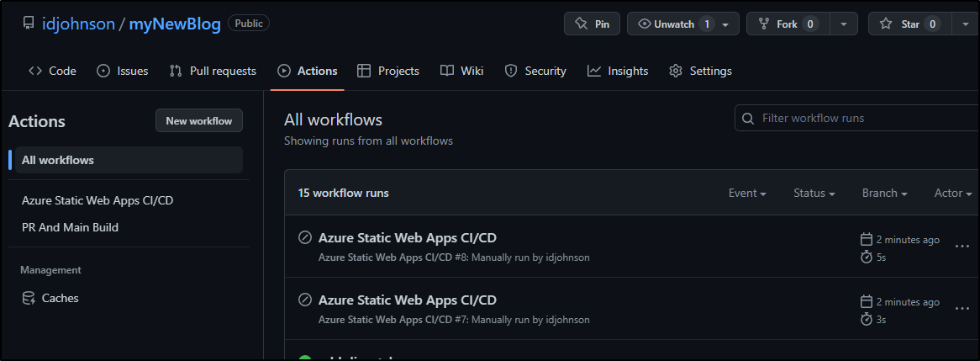Click the eye icon in Unwatch button
The height and width of the screenshot is (361, 980).
(x=645, y=24)
